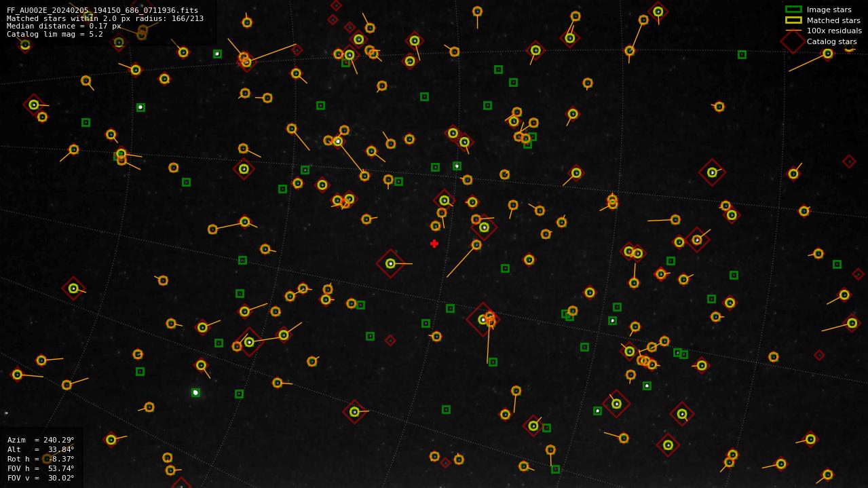Select the 'Matched stars' legend label
The image size is (868, 488).
click(x=833, y=20)
